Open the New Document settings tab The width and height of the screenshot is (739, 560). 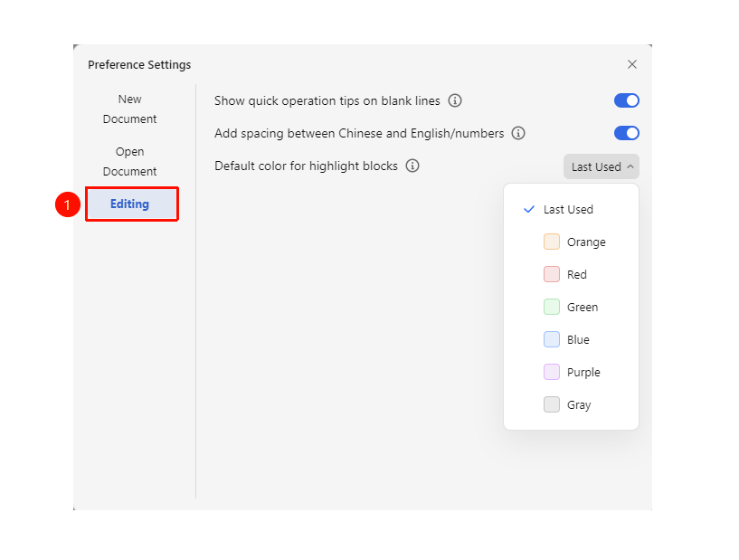click(129, 109)
